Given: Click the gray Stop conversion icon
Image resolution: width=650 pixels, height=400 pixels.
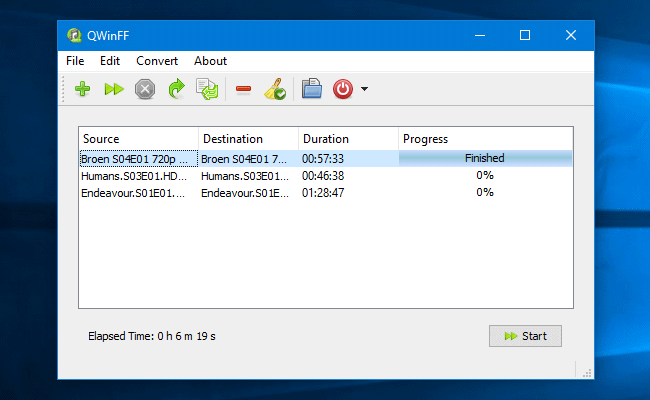Looking at the screenshot, I should pyautogui.click(x=145, y=89).
